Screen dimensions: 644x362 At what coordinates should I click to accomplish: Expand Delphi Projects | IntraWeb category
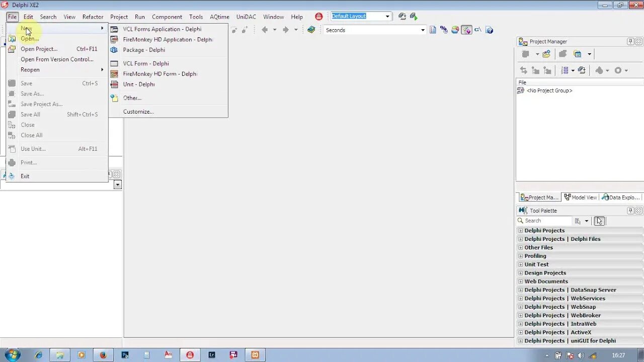[x=521, y=324]
